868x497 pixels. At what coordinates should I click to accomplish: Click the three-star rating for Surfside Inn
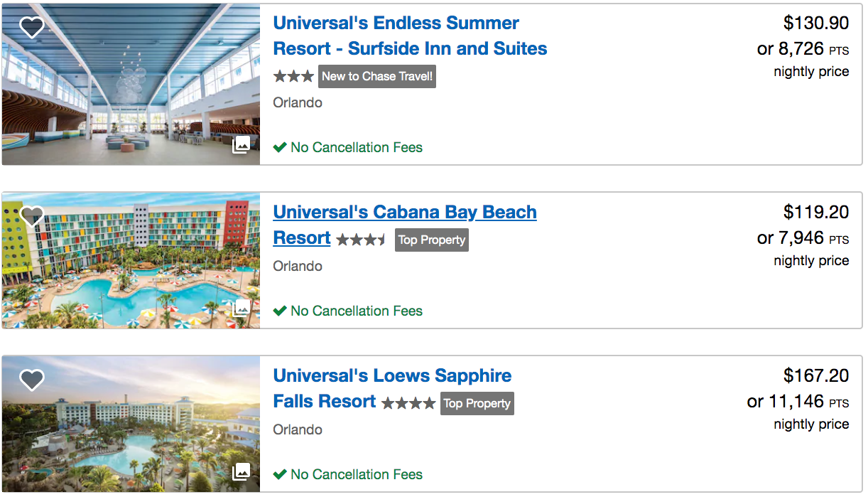click(x=294, y=76)
